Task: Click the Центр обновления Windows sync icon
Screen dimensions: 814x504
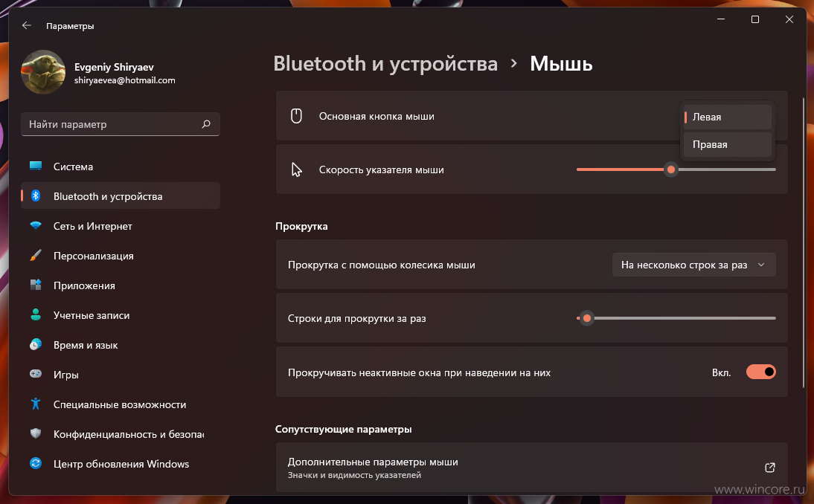Action: (x=36, y=464)
